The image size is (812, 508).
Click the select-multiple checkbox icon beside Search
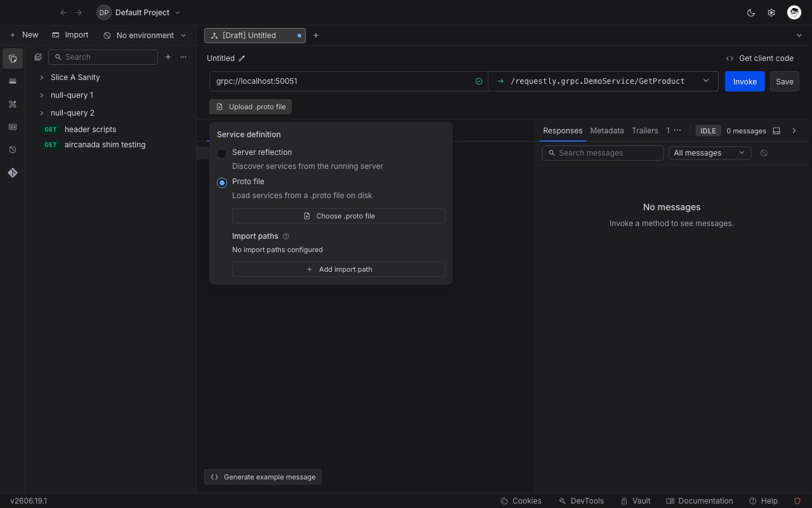[38, 57]
